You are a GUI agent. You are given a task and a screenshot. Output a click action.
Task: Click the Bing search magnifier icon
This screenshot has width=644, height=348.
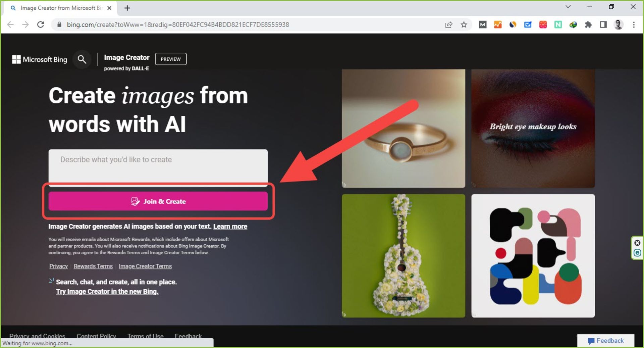(x=82, y=59)
